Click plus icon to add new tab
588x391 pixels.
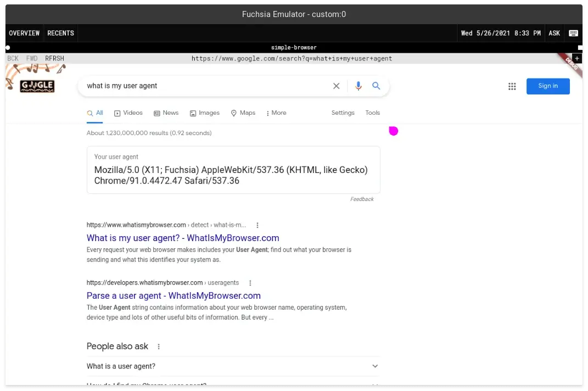click(576, 58)
